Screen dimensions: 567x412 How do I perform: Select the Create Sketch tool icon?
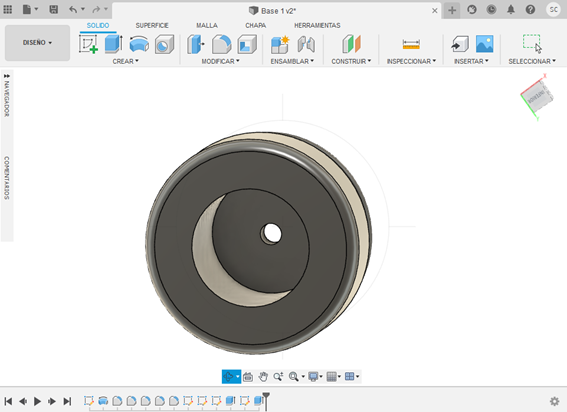[88, 44]
